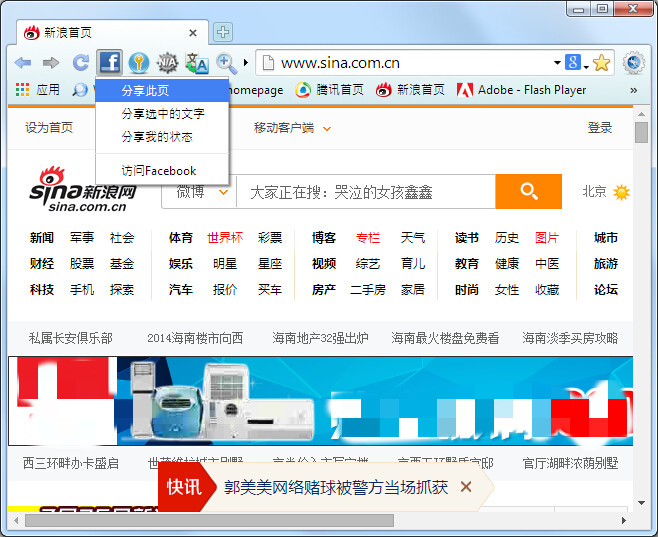Click the horizontal scrollbar thumb
The height and width of the screenshot is (537, 658).
click(209, 521)
